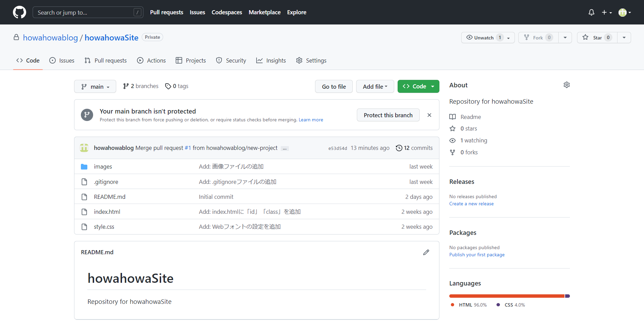Open the GitHub home page via the octocat logo

coord(19,12)
